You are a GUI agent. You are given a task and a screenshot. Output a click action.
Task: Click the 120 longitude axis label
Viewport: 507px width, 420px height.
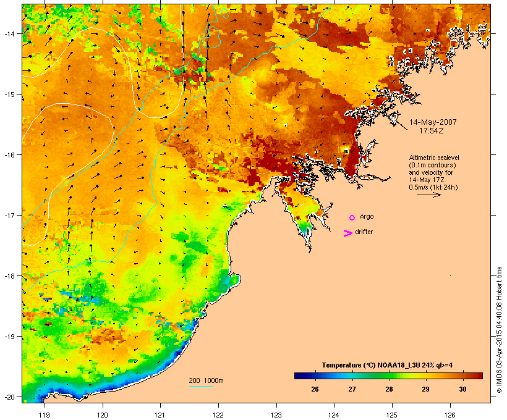(103, 415)
